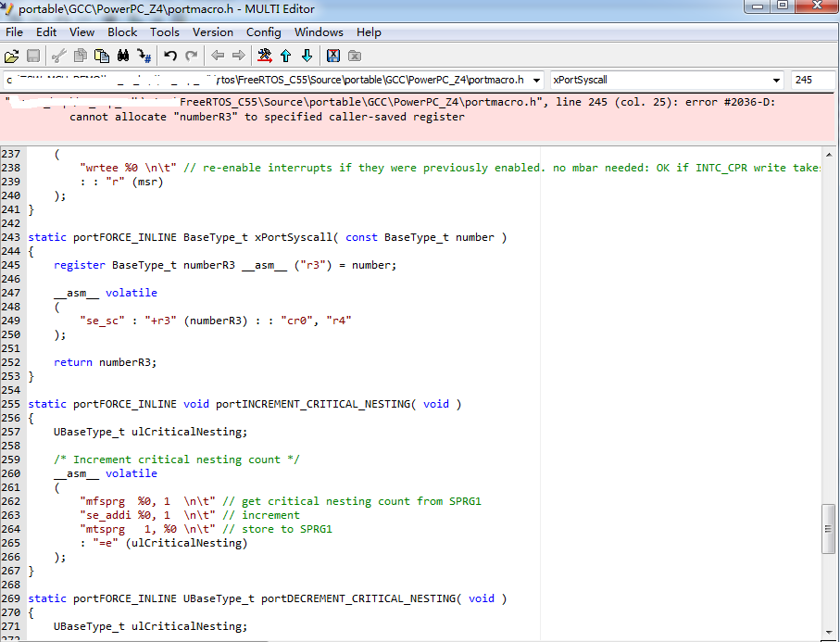Click 'portDECREMENT_CRITICAL_NESTING(' on line 269

[361, 598]
